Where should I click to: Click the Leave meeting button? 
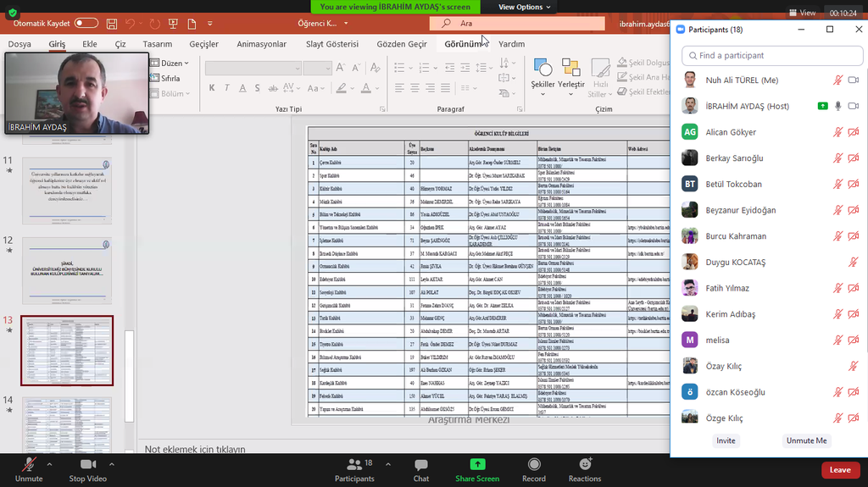tap(839, 470)
